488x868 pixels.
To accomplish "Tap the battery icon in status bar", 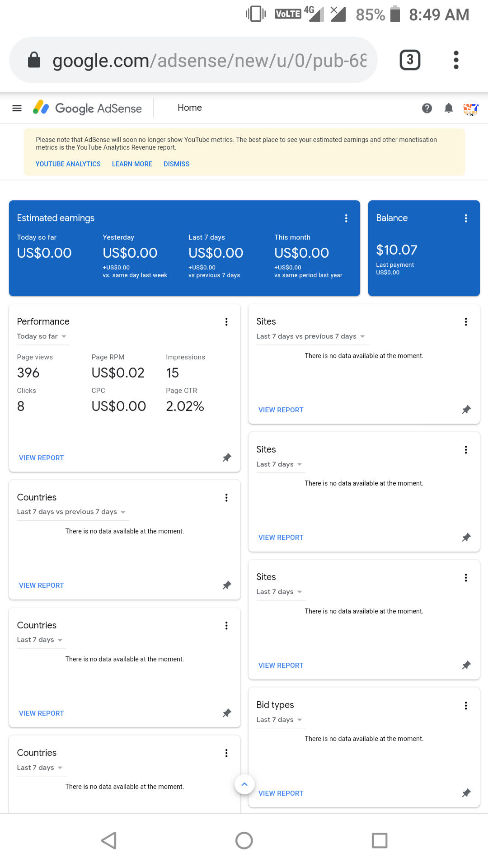I will [395, 14].
